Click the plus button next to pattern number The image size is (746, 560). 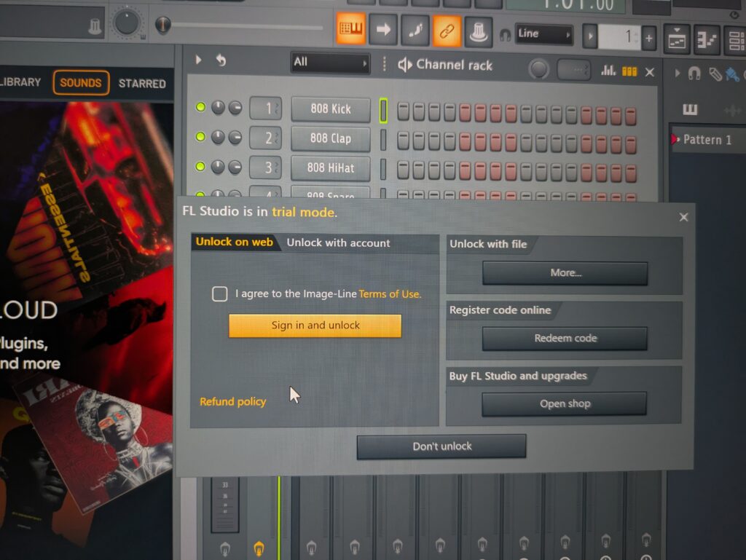pos(649,38)
